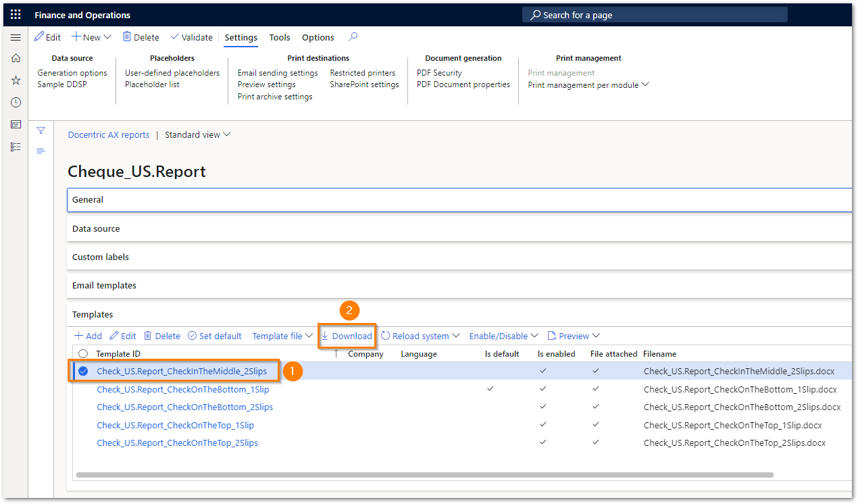Open Email sending settings
This screenshot has height=504, width=858.
pyautogui.click(x=278, y=73)
